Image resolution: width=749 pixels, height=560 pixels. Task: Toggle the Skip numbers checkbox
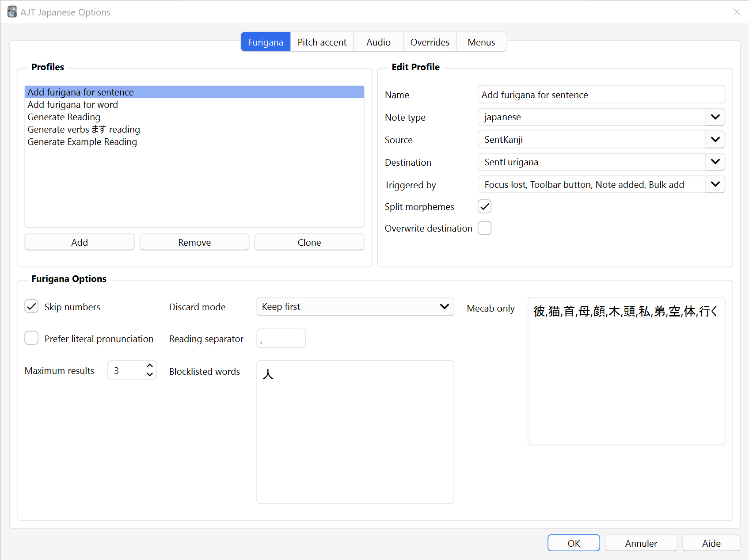click(x=31, y=306)
